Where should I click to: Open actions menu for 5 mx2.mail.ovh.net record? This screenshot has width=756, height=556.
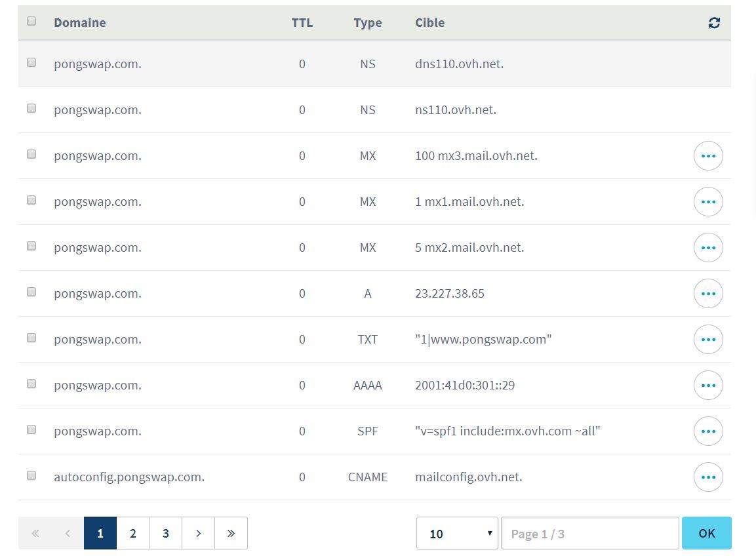pyautogui.click(x=708, y=248)
